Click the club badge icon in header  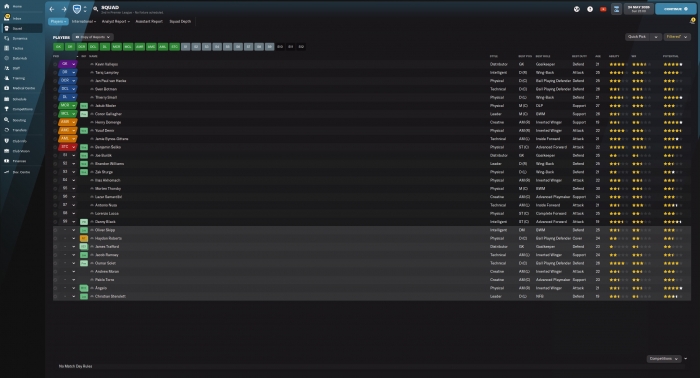[x=77, y=9]
